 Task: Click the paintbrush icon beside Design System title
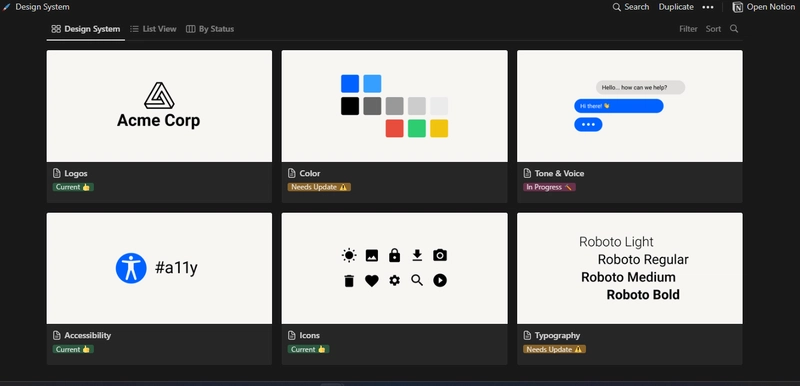pos(7,7)
